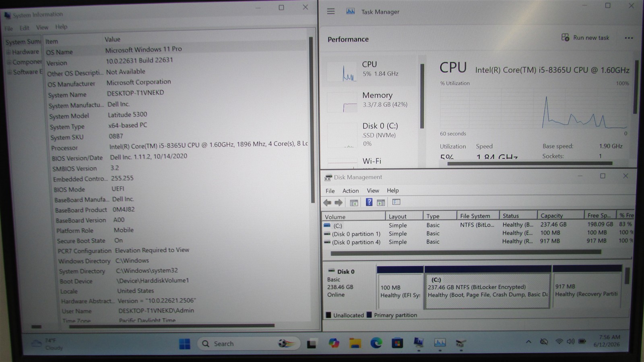The height and width of the screenshot is (362, 644).
Task: Select the Disk 0 partition 4 volume row
Action: pos(478,242)
